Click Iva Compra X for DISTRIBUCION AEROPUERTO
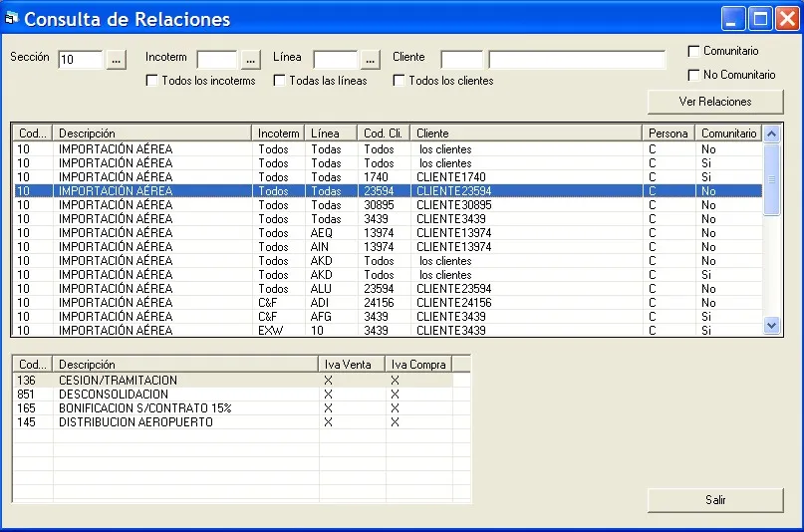The height and width of the screenshot is (532, 804). coord(395,421)
